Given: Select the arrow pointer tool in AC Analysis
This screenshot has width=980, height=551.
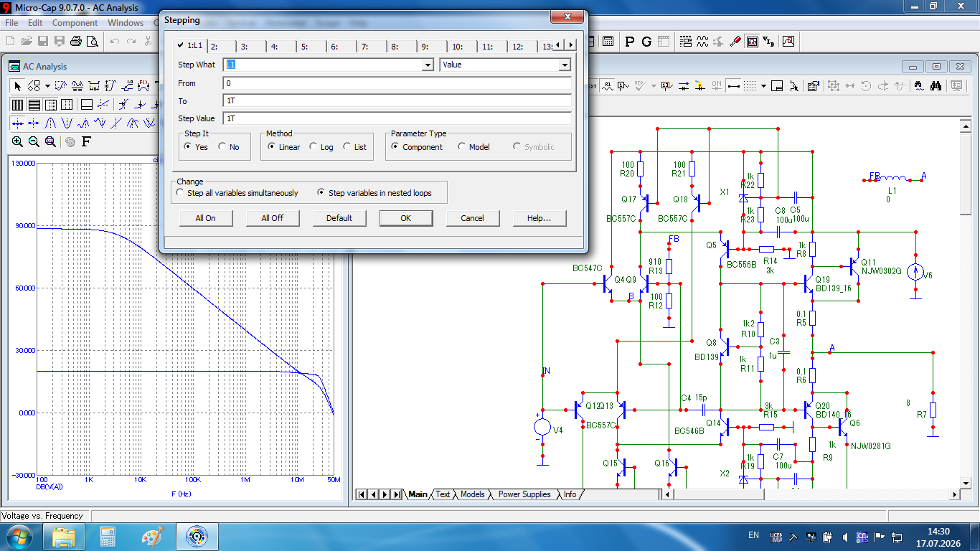Looking at the screenshot, I should point(18,86).
